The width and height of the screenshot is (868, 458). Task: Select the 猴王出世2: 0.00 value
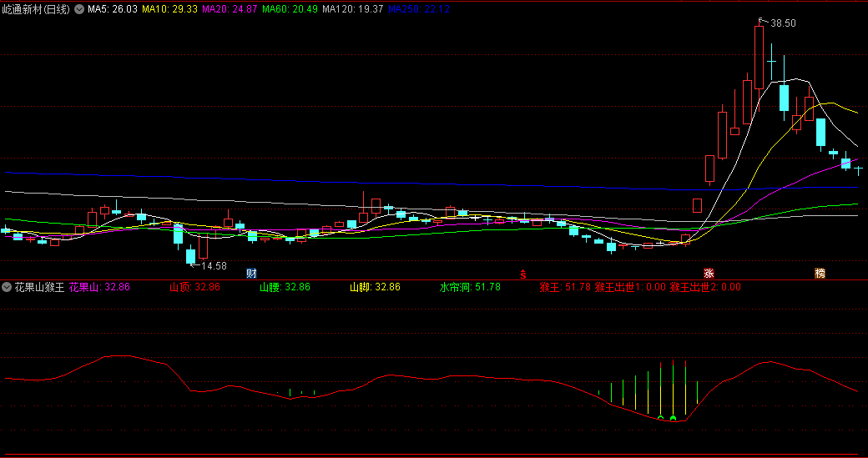[x=705, y=287]
